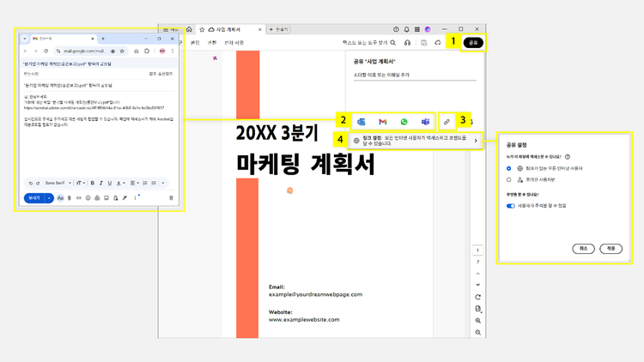Viewport: 644px width, 362px height.
Task: Expand link settings row chevron
Action: coord(476,141)
